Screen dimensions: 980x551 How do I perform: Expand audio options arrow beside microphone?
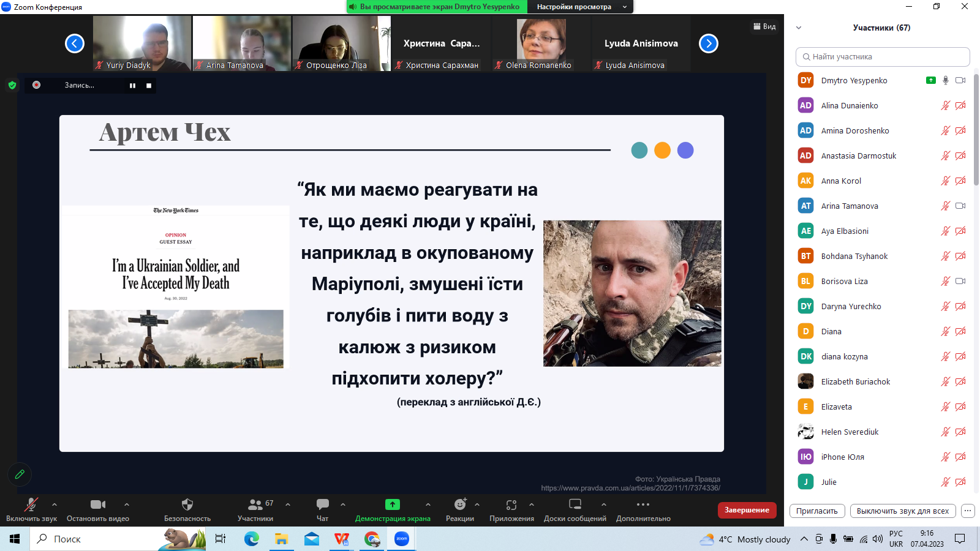(x=55, y=504)
